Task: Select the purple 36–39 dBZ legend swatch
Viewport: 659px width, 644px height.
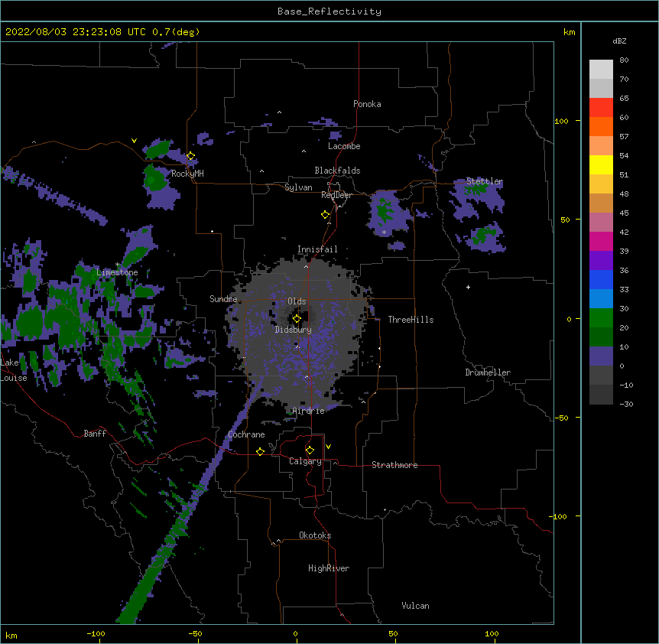Action: coord(601,261)
